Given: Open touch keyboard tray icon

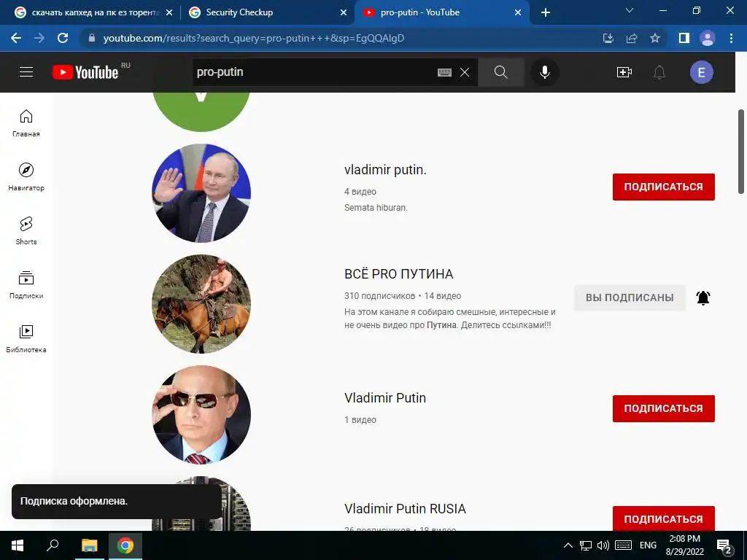Looking at the screenshot, I should pyautogui.click(x=623, y=545).
